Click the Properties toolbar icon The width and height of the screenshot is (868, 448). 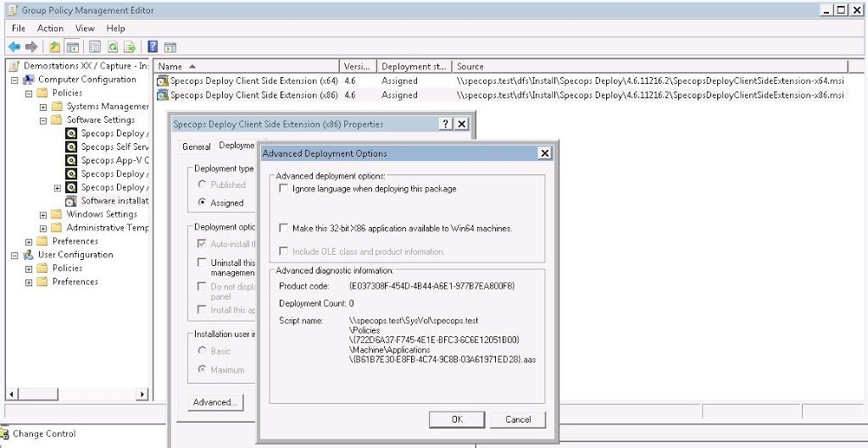(x=95, y=47)
